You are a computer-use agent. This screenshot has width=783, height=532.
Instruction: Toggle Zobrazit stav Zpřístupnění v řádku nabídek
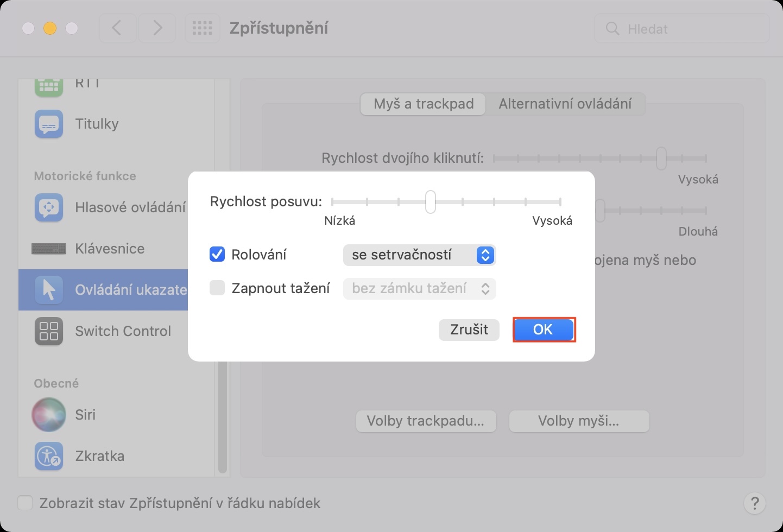(25, 503)
